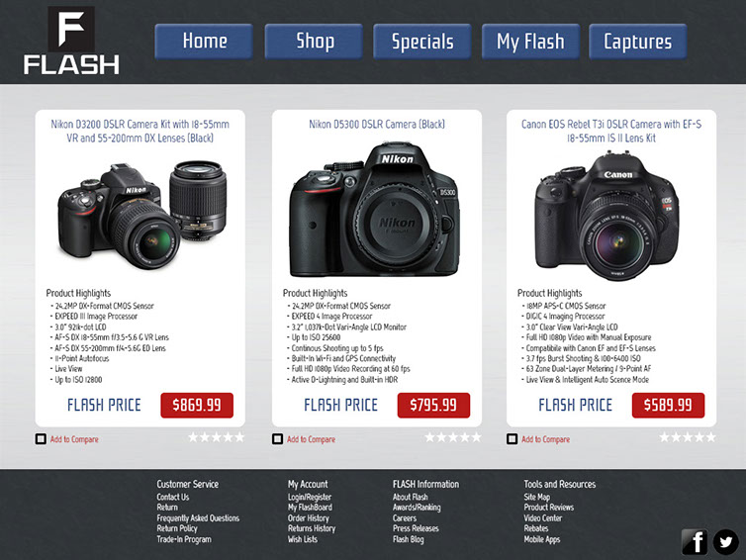Open the Captures menu tab
The height and width of the screenshot is (560, 746).
[x=637, y=42]
